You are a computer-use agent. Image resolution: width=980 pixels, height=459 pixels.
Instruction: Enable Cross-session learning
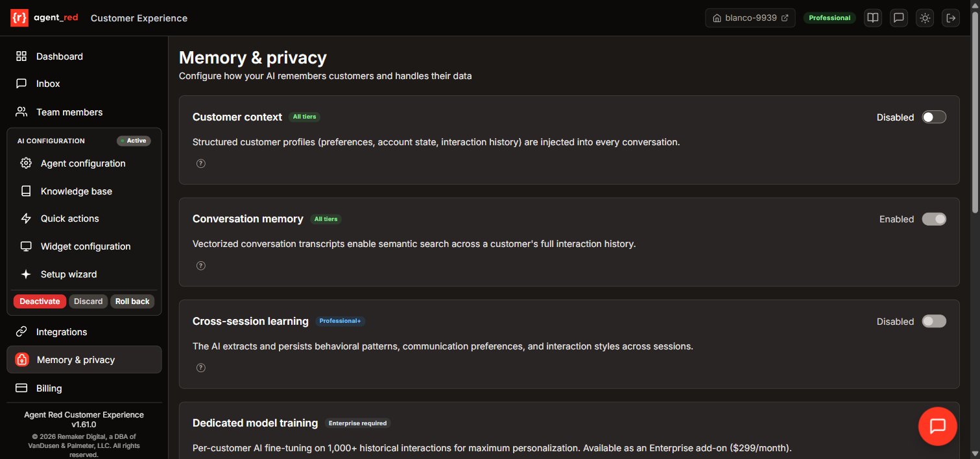point(933,321)
